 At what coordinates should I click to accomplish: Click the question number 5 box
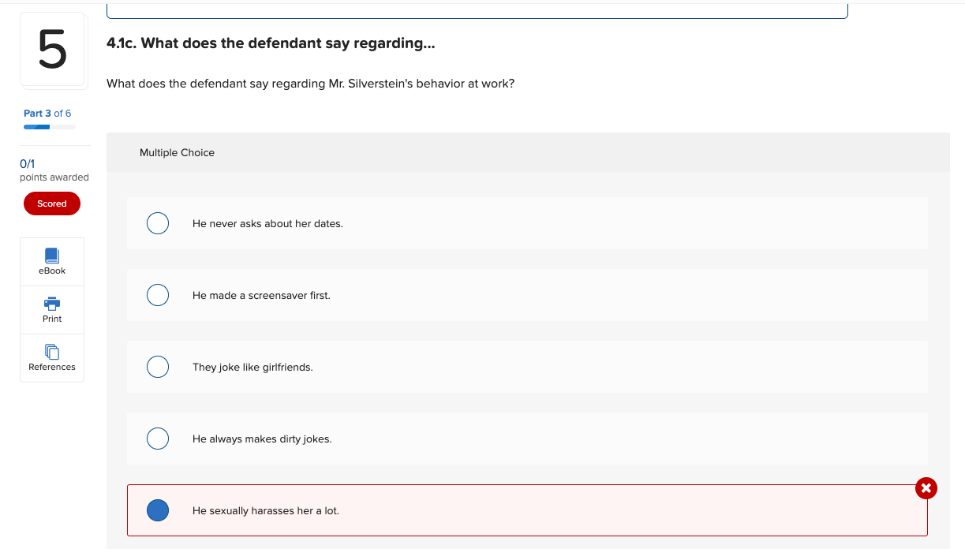(x=53, y=49)
